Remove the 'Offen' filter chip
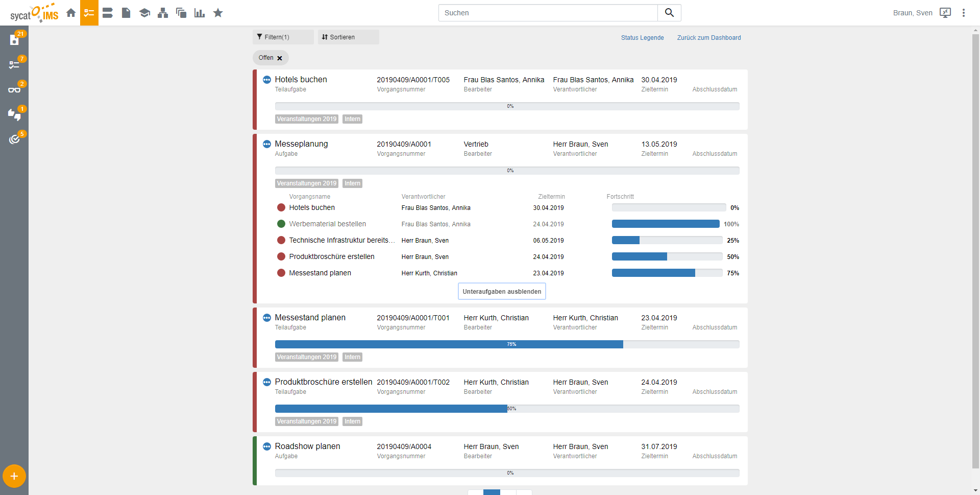The image size is (980, 495). point(280,58)
